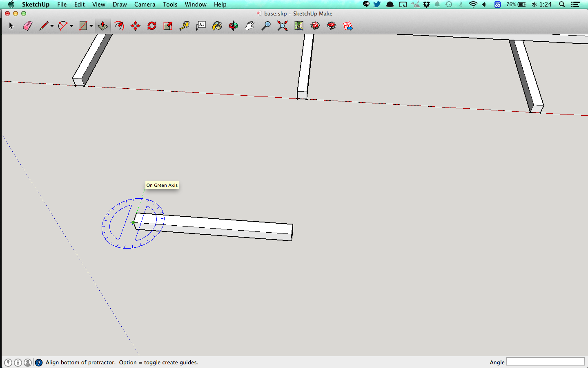Activate the Push/Pull tool
Viewport: 588px width, 368px height.
pos(102,26)
